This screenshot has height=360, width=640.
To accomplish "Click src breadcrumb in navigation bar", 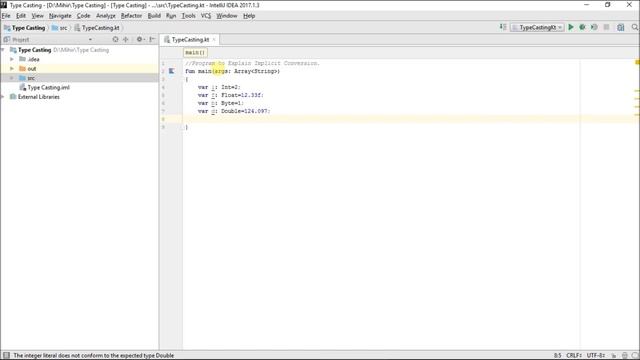I will tap(60, 28).
